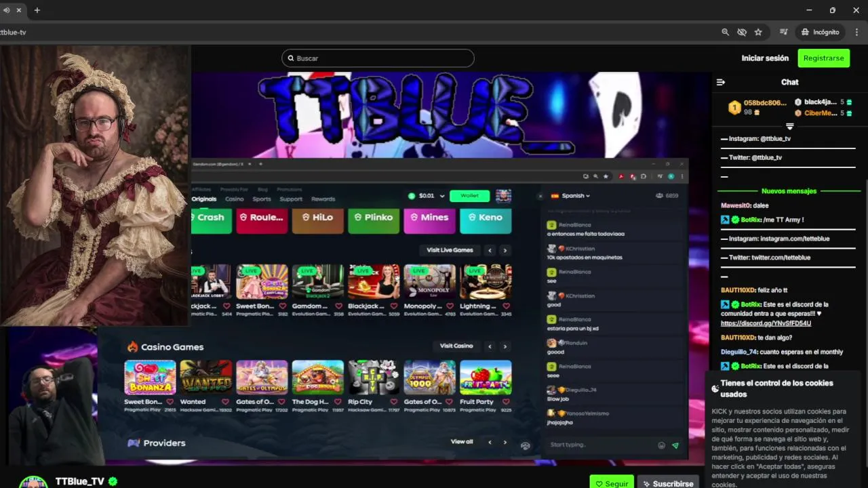
Task: Click user black4ja in leaderboard
Action: (820, 102)
